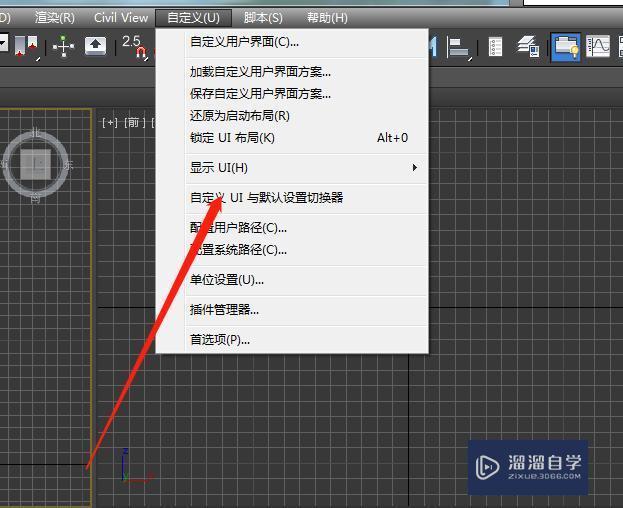This screenshot has width=623, height=508.
Task: Open 单位设置(U)... dialog
Action: [292, 280]
